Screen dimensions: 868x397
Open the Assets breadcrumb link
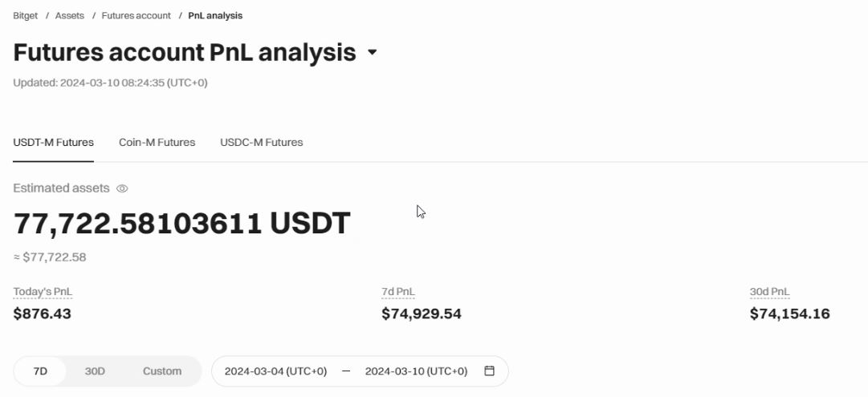point(70,15)
